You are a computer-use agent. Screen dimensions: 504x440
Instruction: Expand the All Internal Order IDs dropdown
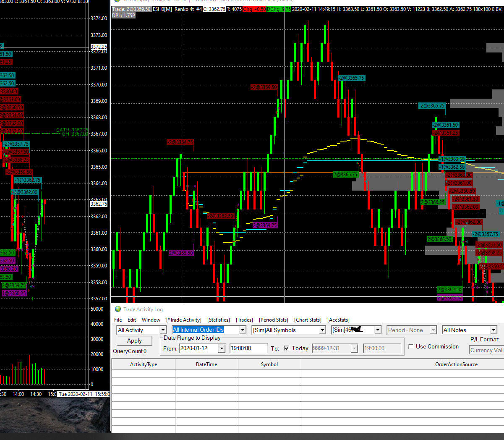point(243,330)
